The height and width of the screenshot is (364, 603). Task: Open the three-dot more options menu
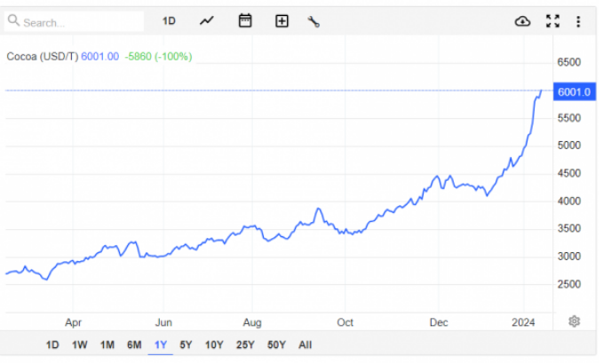(579, 21)
